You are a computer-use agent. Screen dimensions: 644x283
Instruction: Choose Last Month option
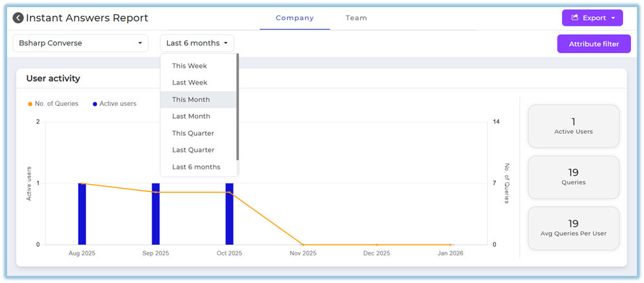[191, 116]
